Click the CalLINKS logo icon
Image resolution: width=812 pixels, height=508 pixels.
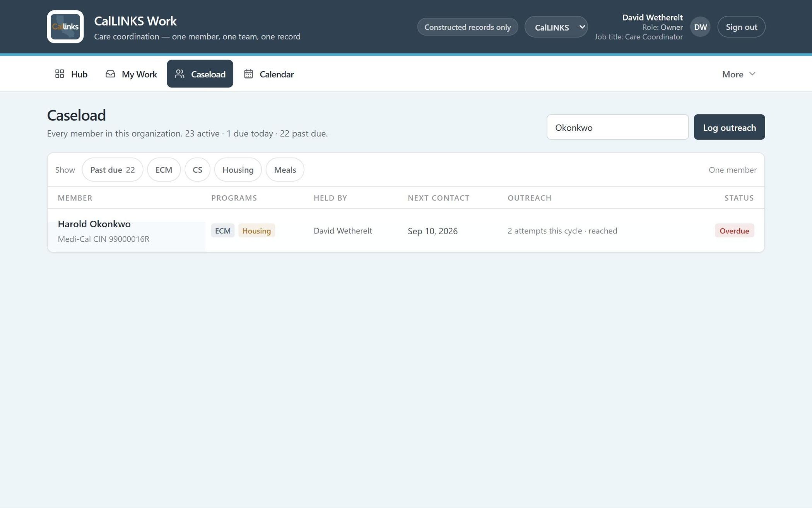coord(65,27)
